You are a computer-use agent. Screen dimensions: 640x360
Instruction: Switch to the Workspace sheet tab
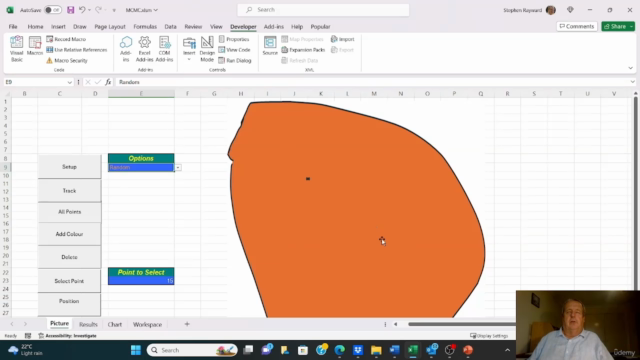(x=147, y=324)
